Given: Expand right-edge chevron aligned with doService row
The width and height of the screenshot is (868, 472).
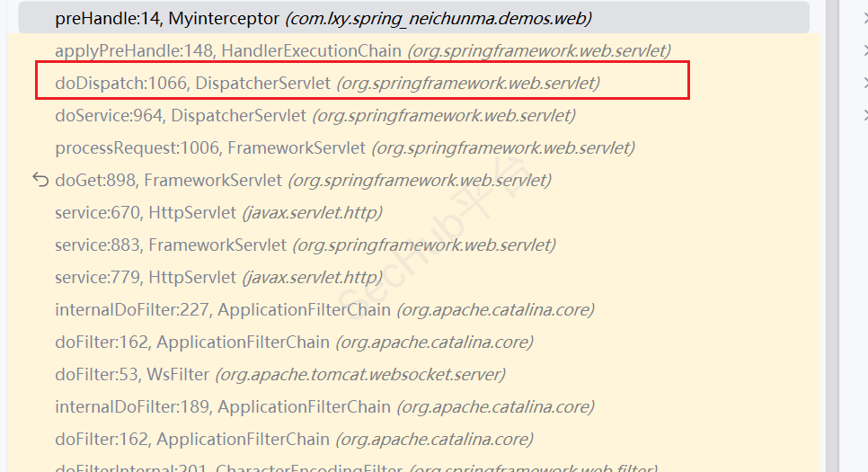Looking at the screenshot, I should point(864,116).
